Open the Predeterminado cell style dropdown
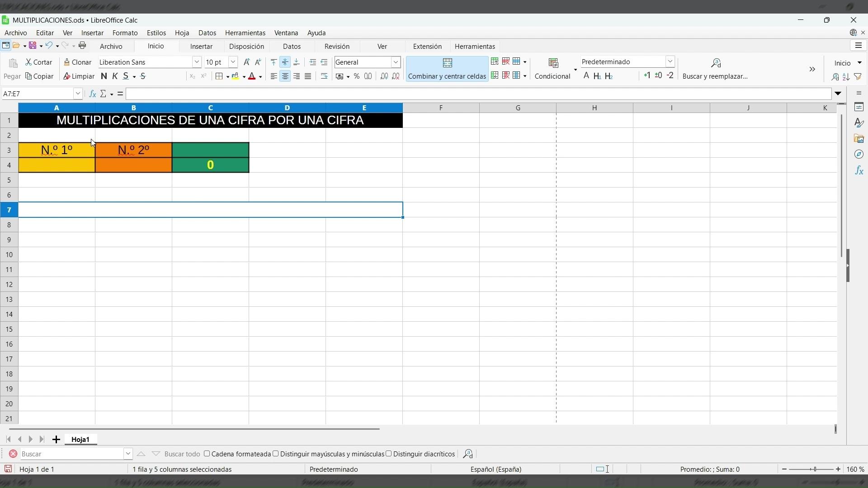 point(670,61)
